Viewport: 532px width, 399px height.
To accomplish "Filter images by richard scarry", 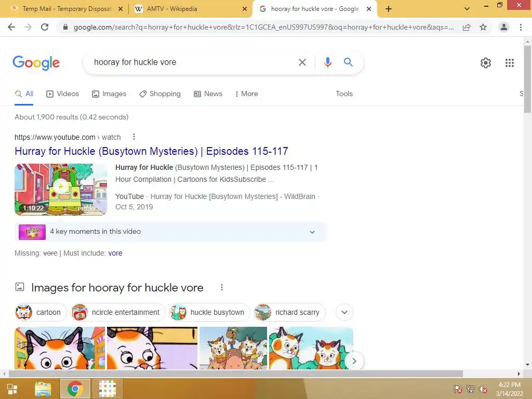I will [x=290, y=312].
